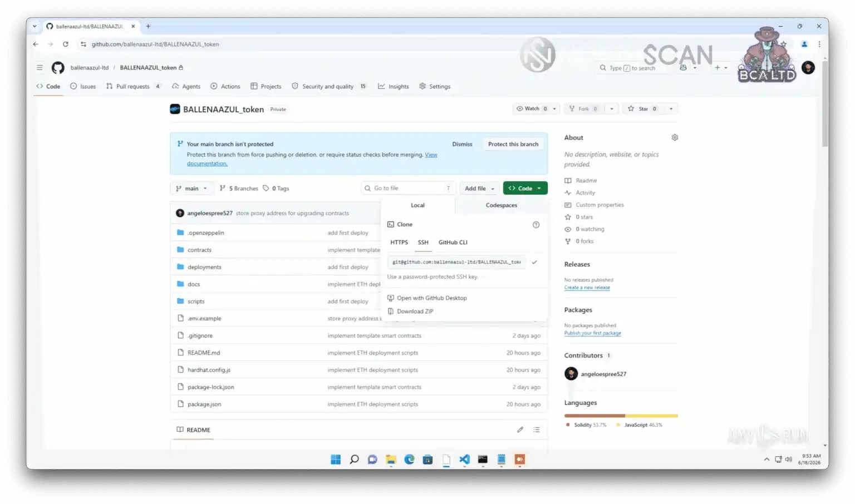Viewport: 855px width, 504px height.
Task: Open the package-lock.json file
Action: (x=211, y=387)
